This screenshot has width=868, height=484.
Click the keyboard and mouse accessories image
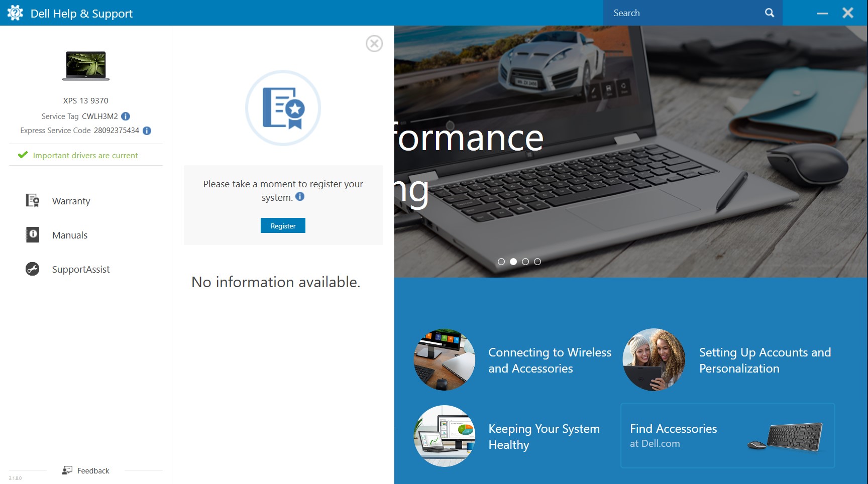pyautogui.click(x=785, y=436)
